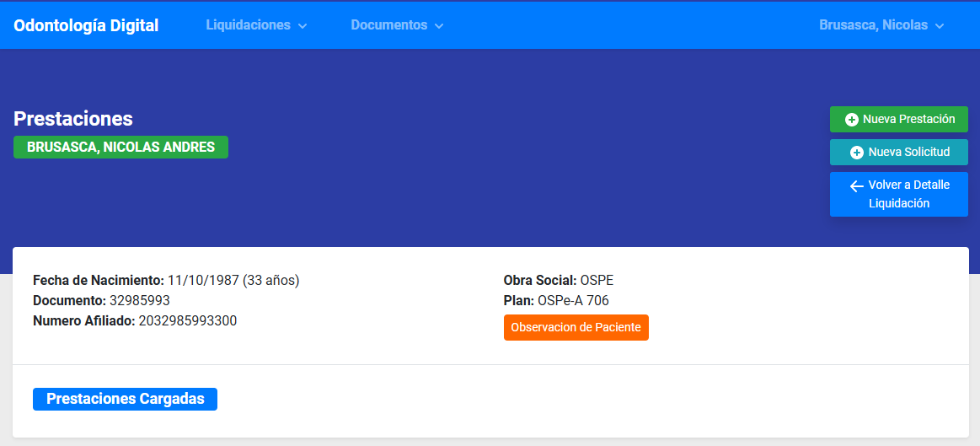Open the Brusasca, Nicolas user menu
The width and height of the screenshot is (980, 446).
click(x=873, y=25)
